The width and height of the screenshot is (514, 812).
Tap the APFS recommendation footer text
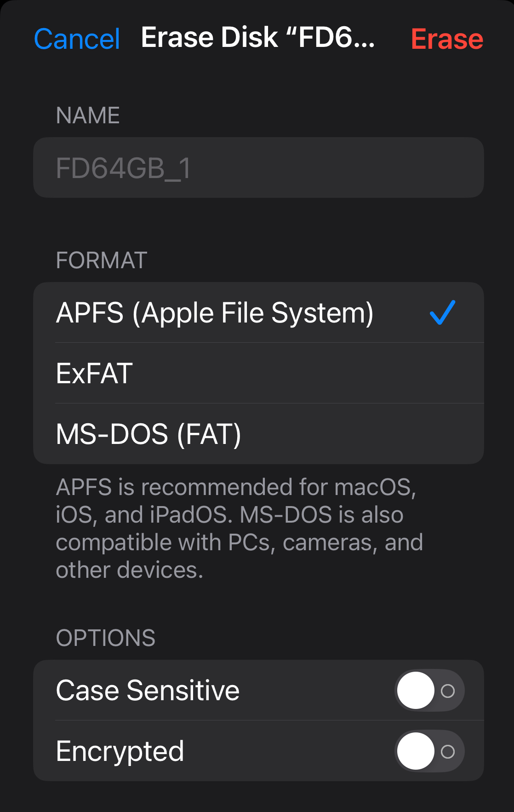[239, 528]
